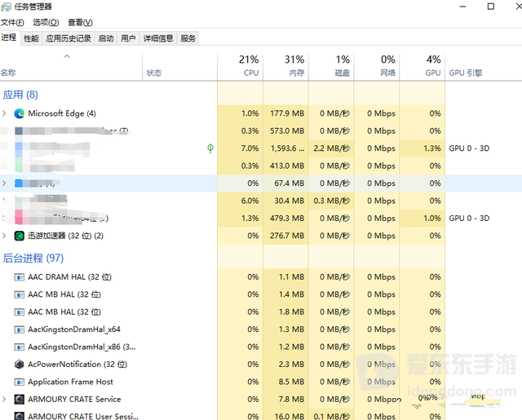Select the AcPowerNotification (32 位) row

click(x=261, y=365)
